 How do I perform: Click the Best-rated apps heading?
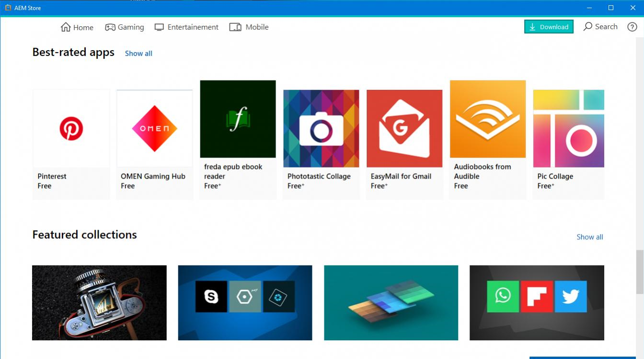click(73, 52)
